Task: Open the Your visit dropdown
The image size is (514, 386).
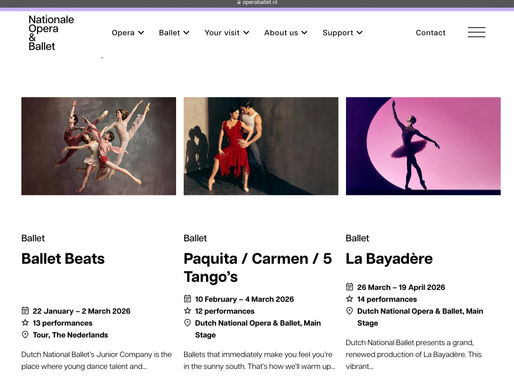Action: [227, 33]
